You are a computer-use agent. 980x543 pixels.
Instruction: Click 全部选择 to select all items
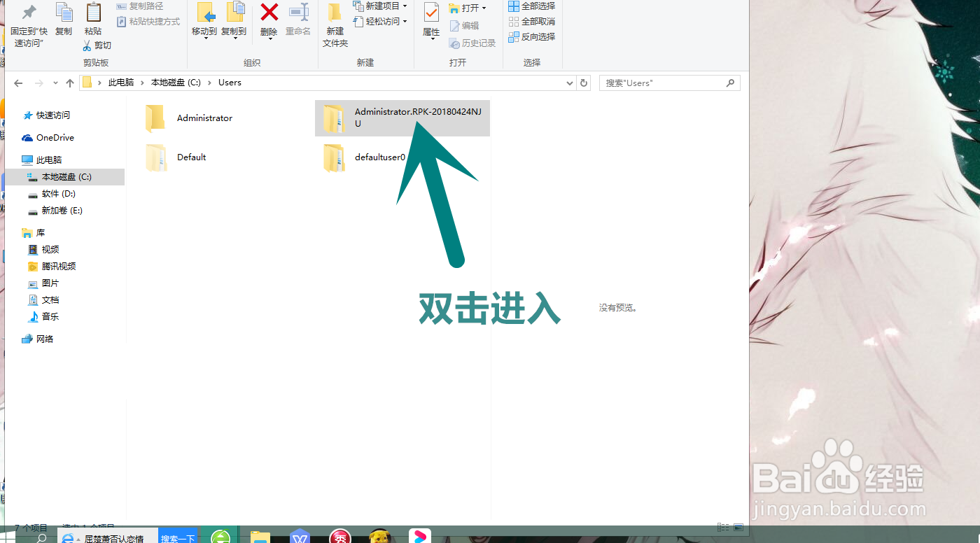click(532, 7)
